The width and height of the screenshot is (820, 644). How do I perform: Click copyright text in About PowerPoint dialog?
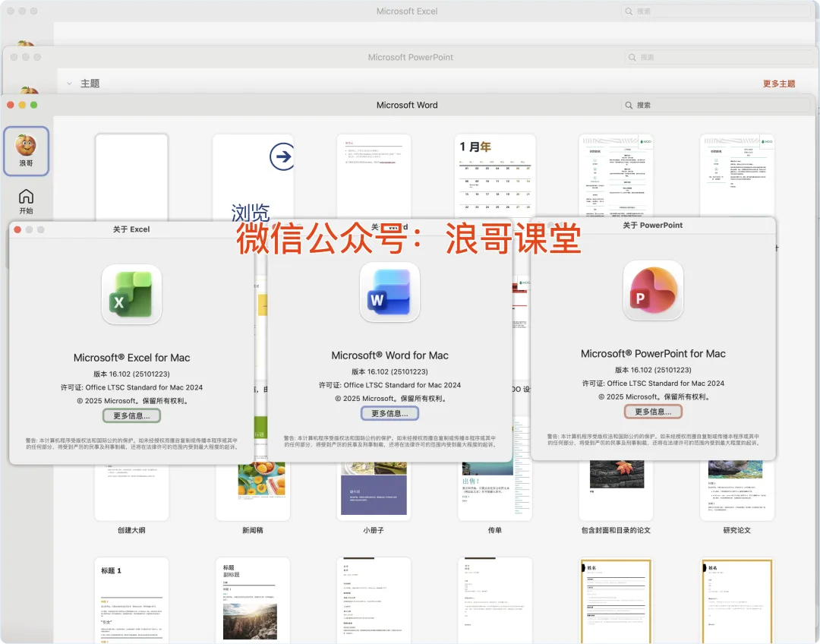coord(653,396)
